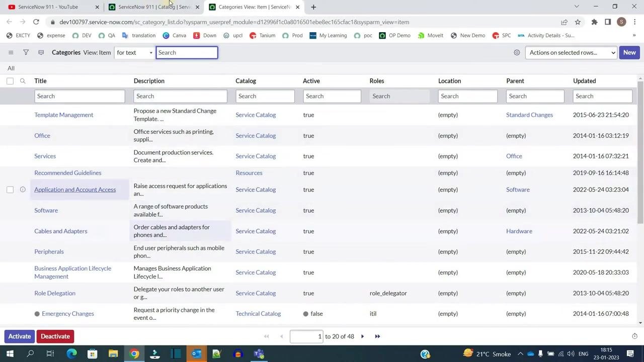This screenshot has width=644, height=362.
Task: Expand the bookmarks bar overflow chevron
Action: coord(634,35)
